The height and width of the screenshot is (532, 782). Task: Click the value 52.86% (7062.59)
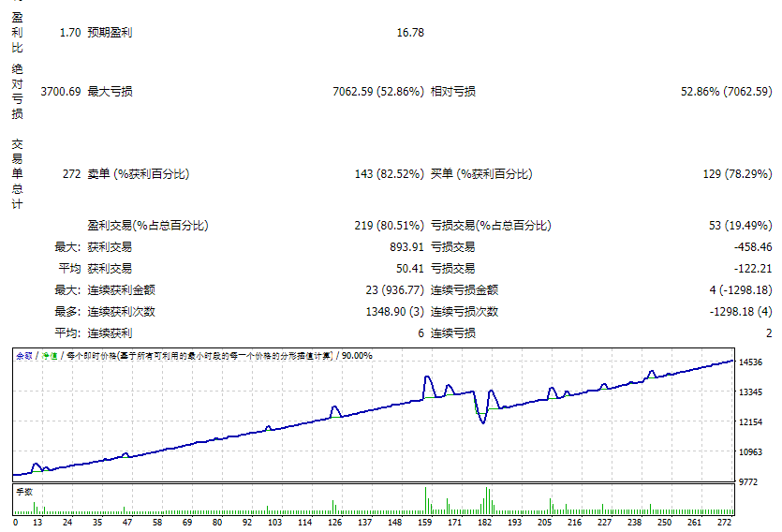[x=726, y=91]
